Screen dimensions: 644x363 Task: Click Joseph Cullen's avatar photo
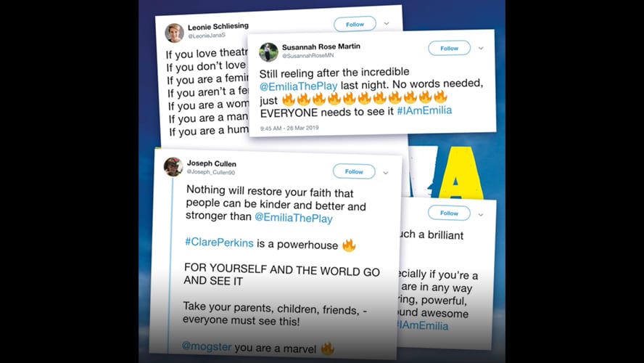point(173,166)
